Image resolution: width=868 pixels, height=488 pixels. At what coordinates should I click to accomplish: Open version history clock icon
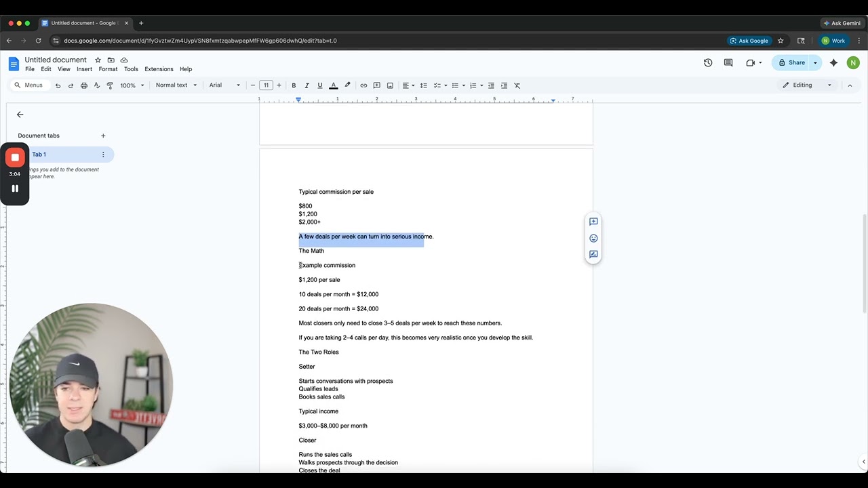point(708,63)
